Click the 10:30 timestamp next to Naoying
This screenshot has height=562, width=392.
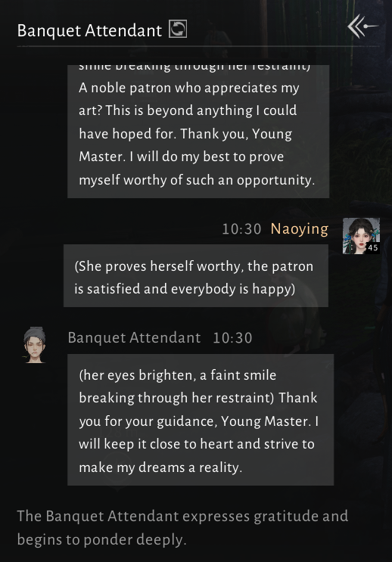pos(241,229)
